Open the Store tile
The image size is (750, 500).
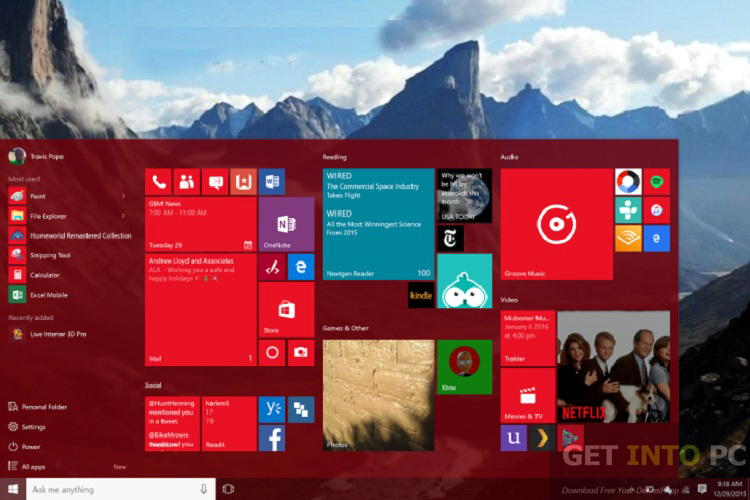pyautogui.click(x=286, y=310)
